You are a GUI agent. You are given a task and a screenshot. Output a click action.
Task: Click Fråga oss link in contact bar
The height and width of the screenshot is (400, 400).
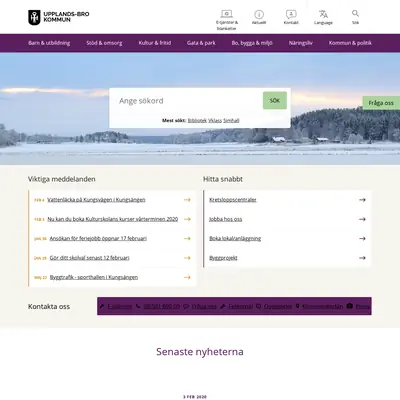204,306
